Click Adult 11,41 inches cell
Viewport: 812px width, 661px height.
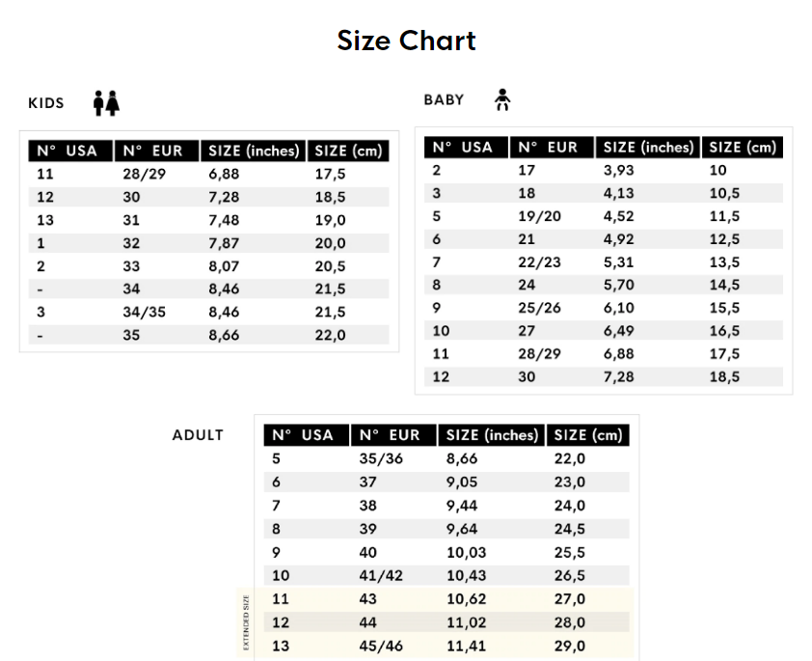pos(467,646)
